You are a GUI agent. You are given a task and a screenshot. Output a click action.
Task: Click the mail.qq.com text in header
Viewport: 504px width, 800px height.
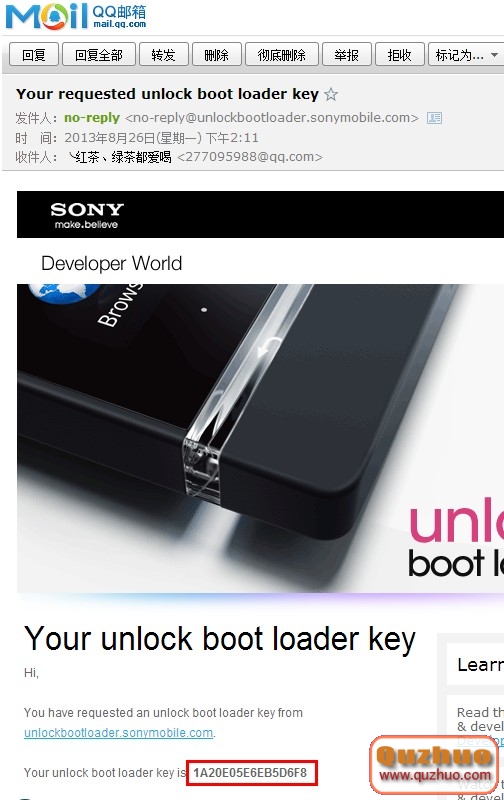(x=119, y=23)
